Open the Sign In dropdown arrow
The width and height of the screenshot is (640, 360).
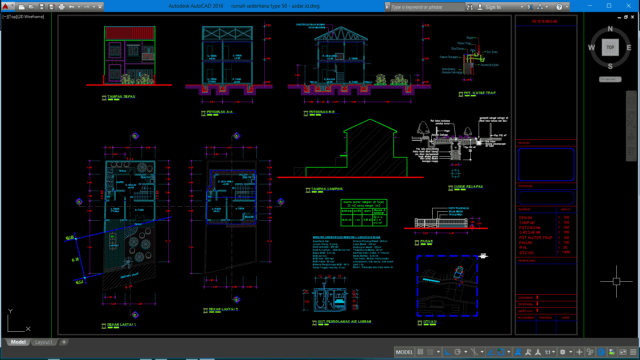[x=522, y=7]
